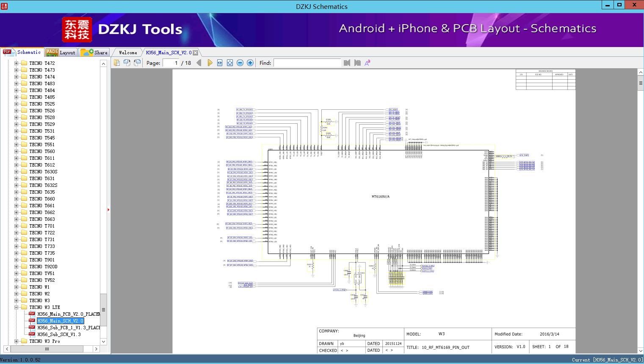
Task: Go to the next page arrow
Action: click(210, 63)
